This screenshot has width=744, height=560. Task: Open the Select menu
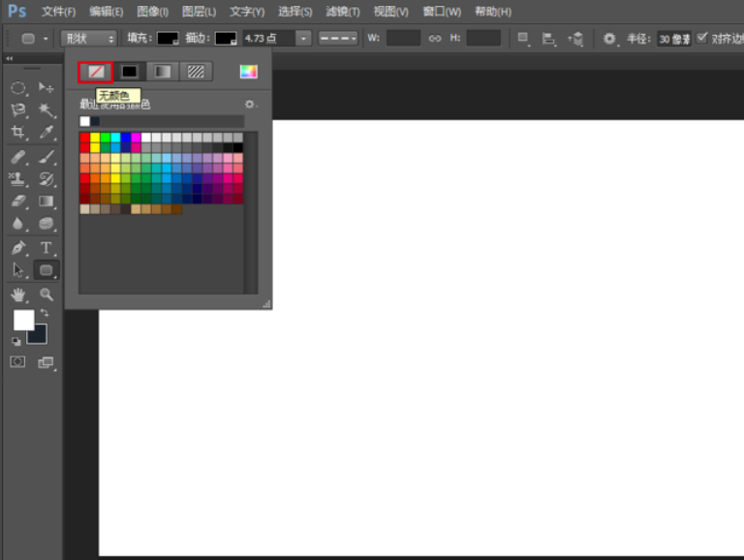click(x=294, y=12)
